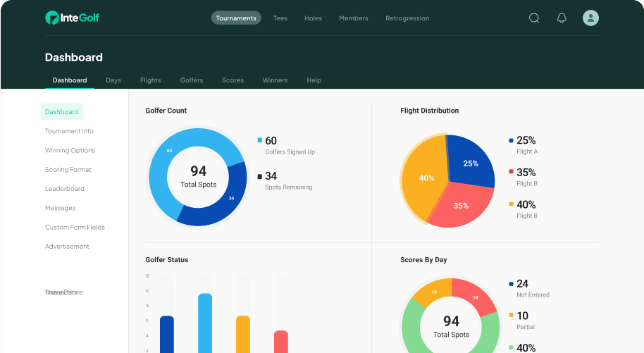The width and height of the screenshot is (644, 353).
Task: Click the Golfer Count heading
Action: (166, 111)
